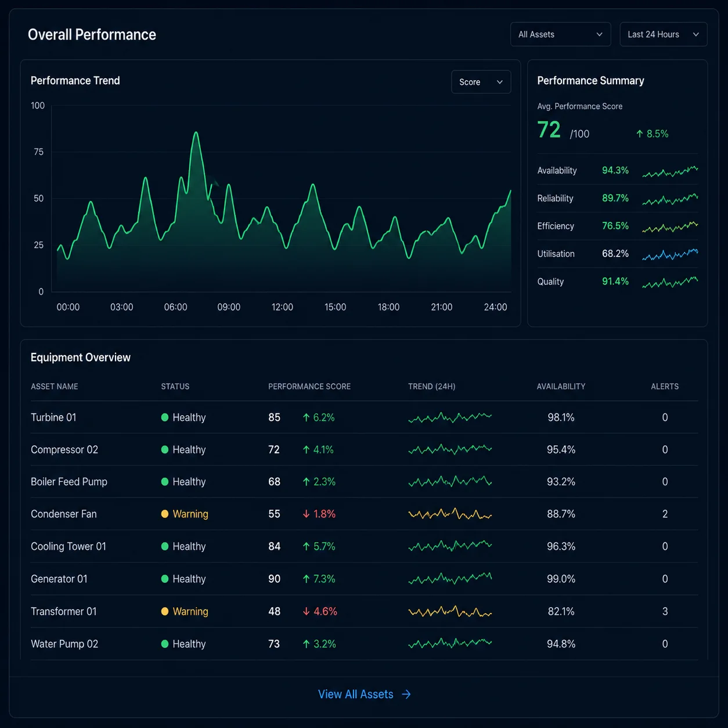This screenshot has width=728, height=728.
Task: Click performance score 48 for Transformer 01
Action: pos(275,611)
